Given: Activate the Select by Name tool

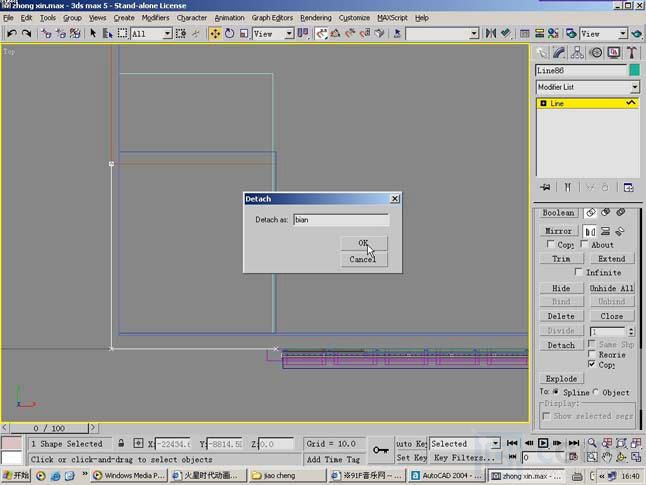Looking at the screenshot, I should [x=107, y=33].
